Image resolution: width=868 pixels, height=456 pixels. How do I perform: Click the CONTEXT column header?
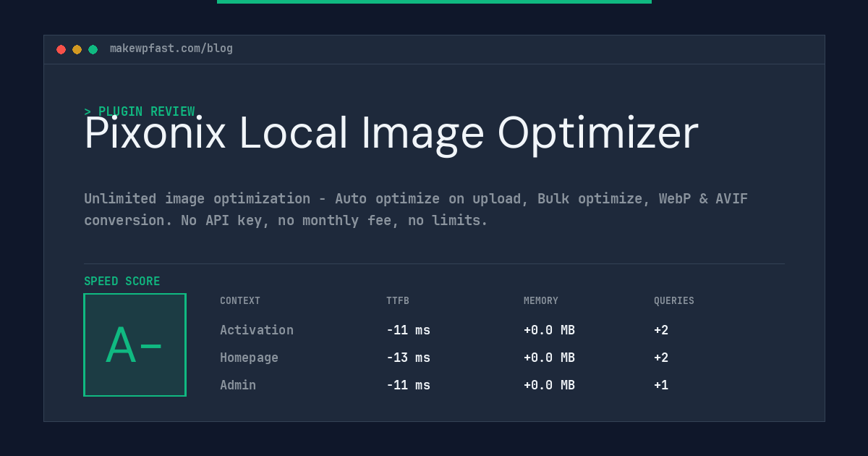pos(240,301)
